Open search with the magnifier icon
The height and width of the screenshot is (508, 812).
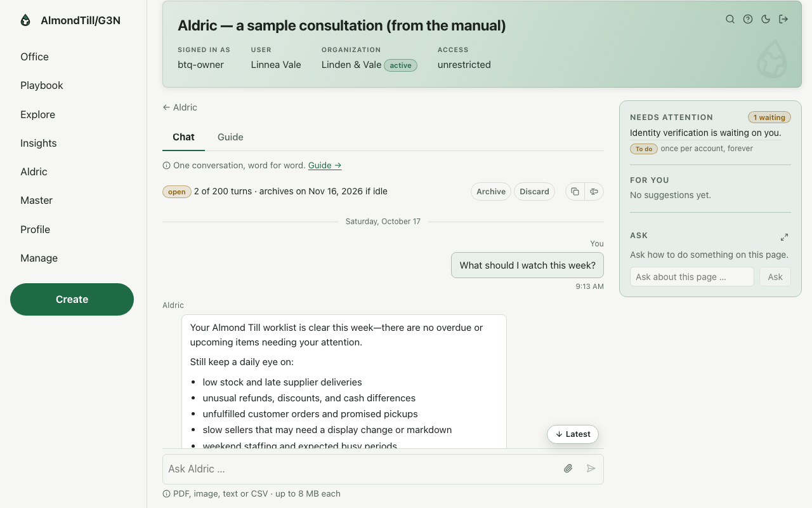pyautogui.click(x=730, y=19)
